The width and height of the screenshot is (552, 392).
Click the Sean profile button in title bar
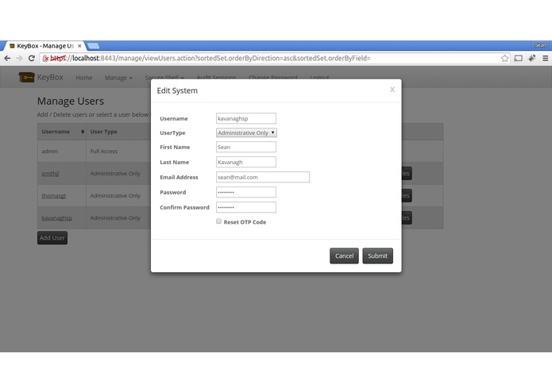point(540,45)
